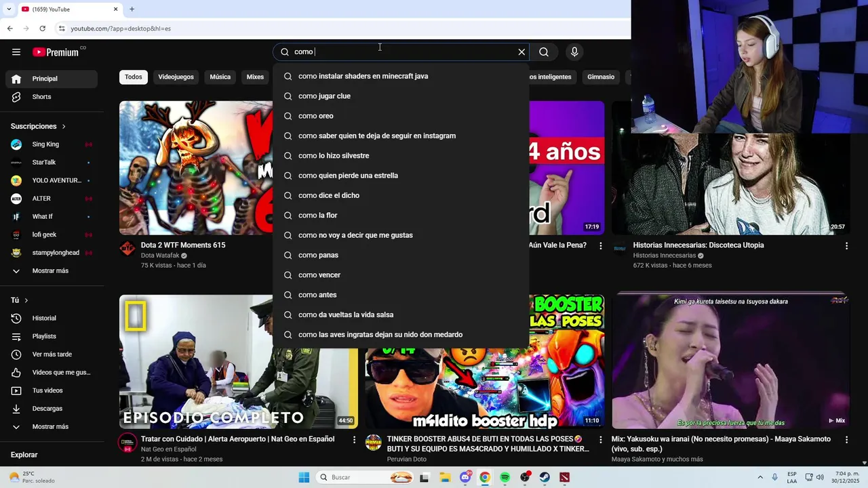
Task: Open Shorts in the sidebar
Action: pos(52,97)
